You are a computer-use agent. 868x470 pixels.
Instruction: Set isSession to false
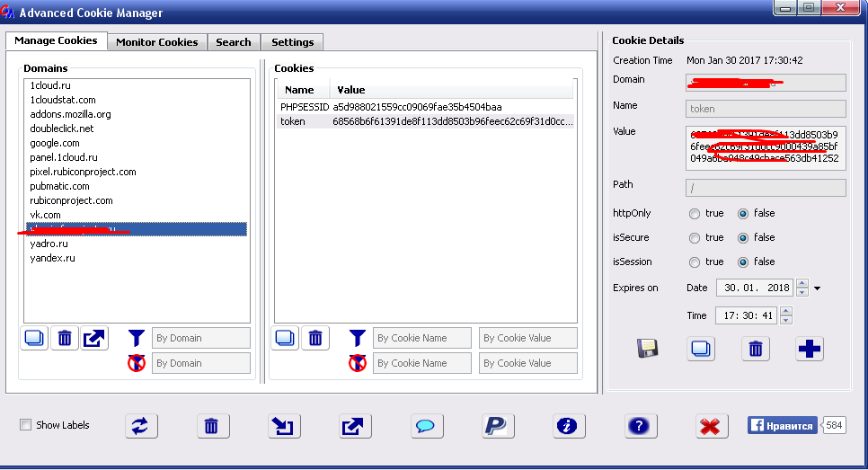click(743, 262)
